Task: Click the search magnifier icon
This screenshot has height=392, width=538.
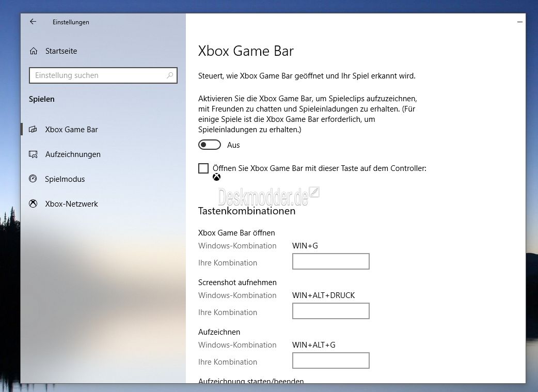Action: pyautogui.click(x=169, y=75)
